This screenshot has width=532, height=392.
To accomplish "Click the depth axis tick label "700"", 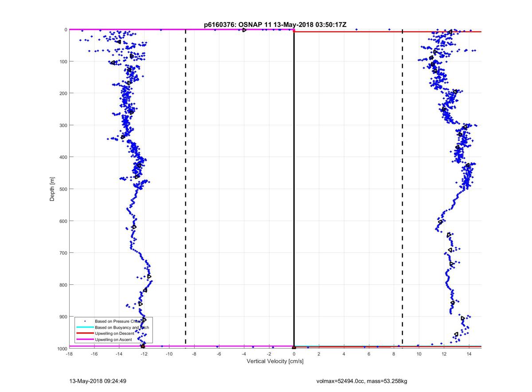I will (x=63, y=253).
